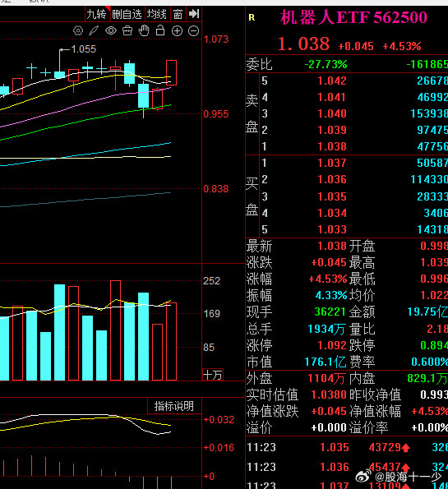Toggle the 均线 moving average lines
Image resolution: width=448 pixels, height=489 pixels.
157,14
